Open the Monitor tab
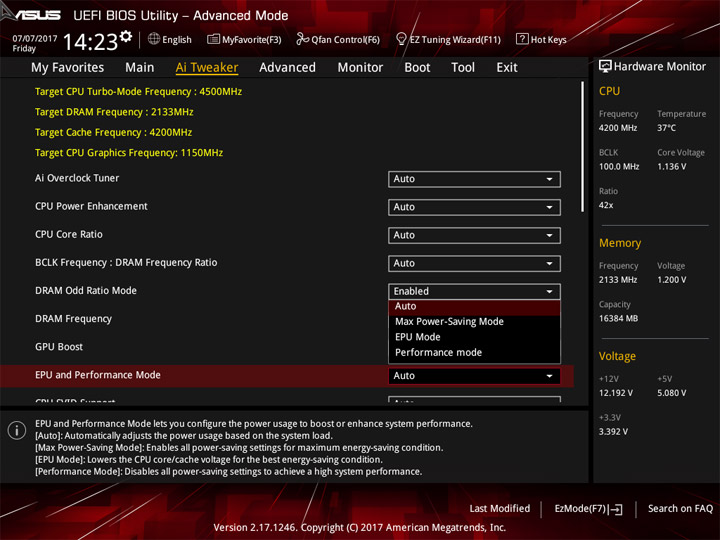Screen dimensions: 720x540 point(360,68)
